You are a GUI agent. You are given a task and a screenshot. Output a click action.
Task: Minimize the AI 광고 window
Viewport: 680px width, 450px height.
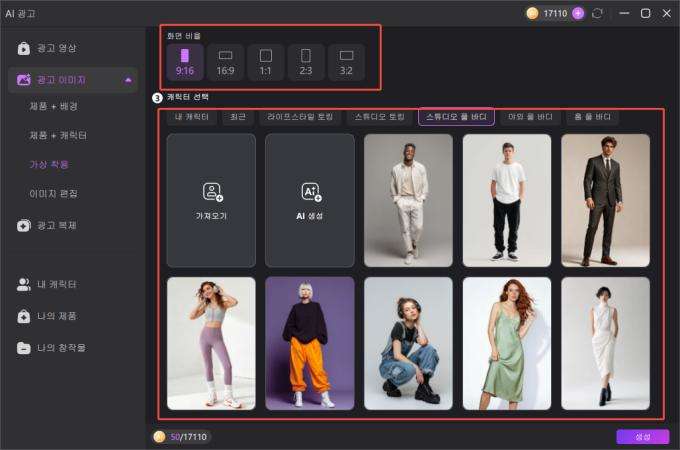624,13
